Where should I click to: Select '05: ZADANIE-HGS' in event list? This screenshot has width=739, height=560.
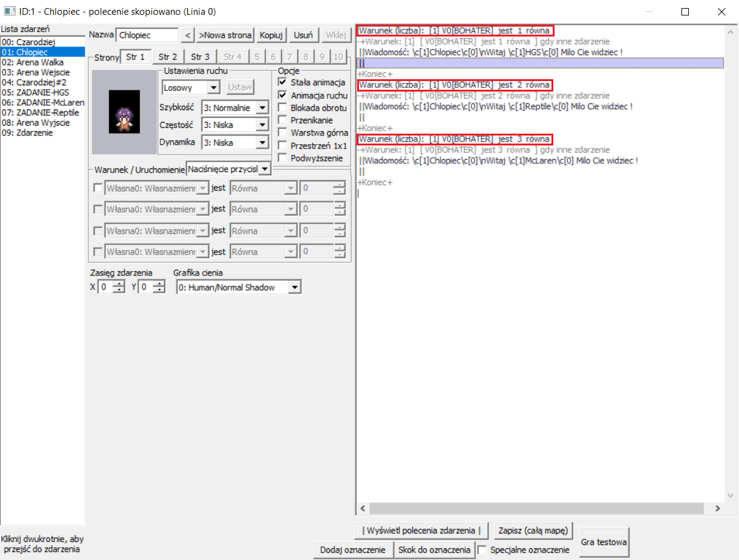35,93
